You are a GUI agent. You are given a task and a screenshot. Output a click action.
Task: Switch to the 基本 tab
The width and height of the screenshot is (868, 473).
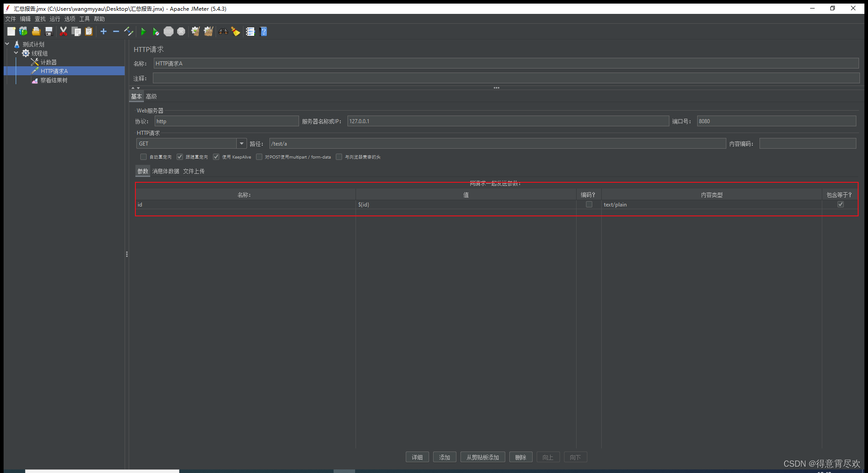click(136, 96)
